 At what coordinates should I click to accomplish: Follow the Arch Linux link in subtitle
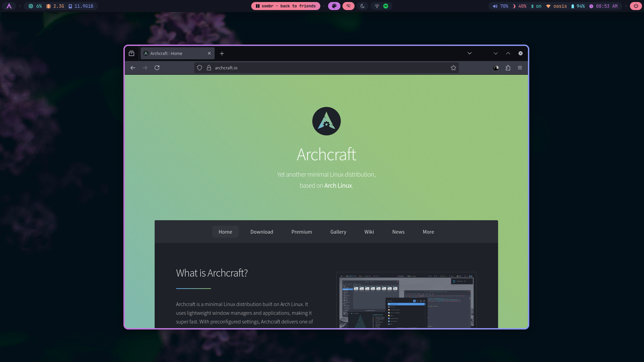pyautogui.click(x=338, y=185)
